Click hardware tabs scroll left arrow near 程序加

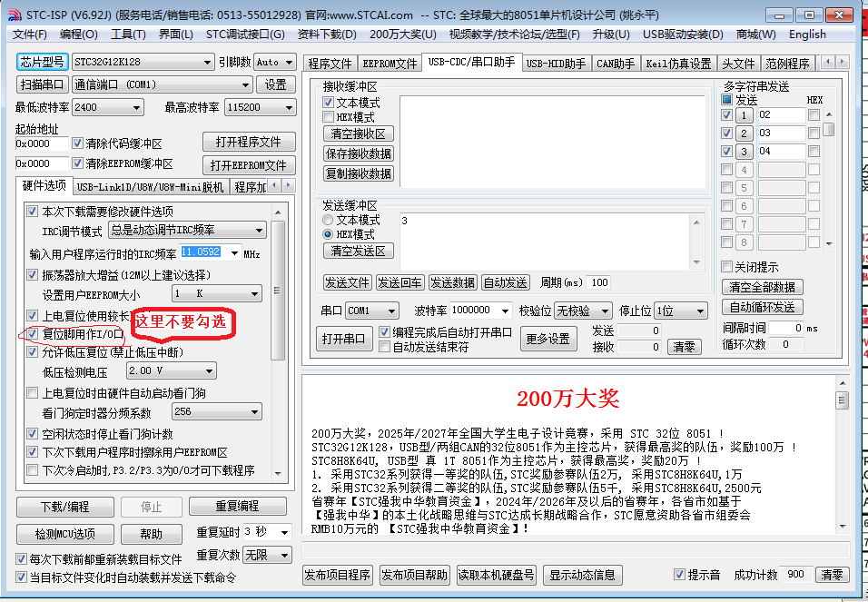[x=275, y=185]
